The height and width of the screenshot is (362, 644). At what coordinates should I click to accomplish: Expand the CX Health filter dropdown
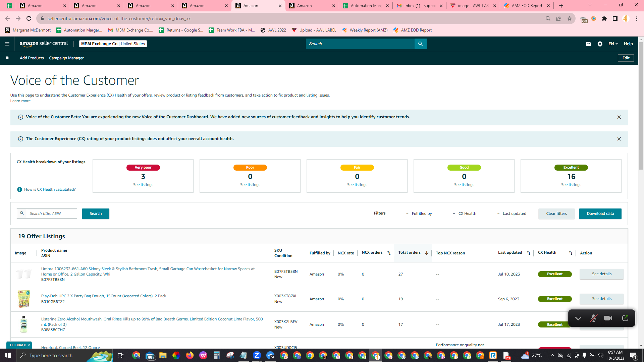[x=465, y=214]
